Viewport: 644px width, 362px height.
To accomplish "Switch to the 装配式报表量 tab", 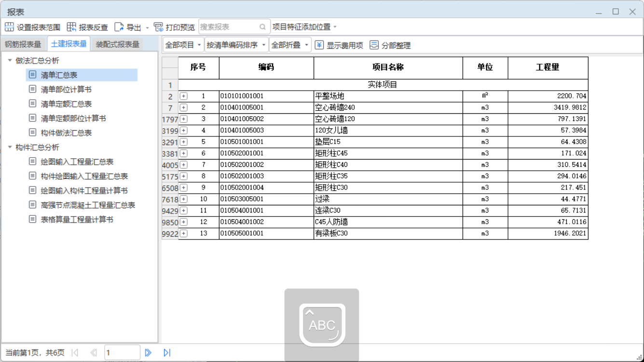I will tap(118, 44).
